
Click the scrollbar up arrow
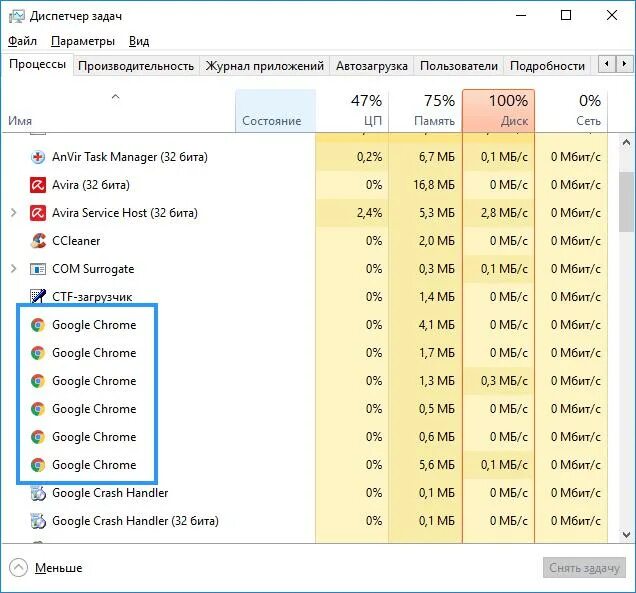click(x=626, y=142)
